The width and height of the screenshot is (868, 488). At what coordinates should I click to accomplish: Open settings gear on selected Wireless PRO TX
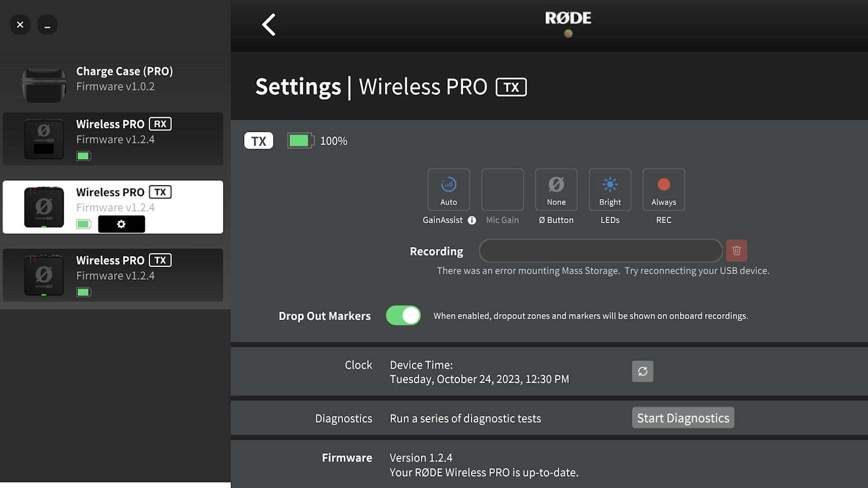point(121,224)
